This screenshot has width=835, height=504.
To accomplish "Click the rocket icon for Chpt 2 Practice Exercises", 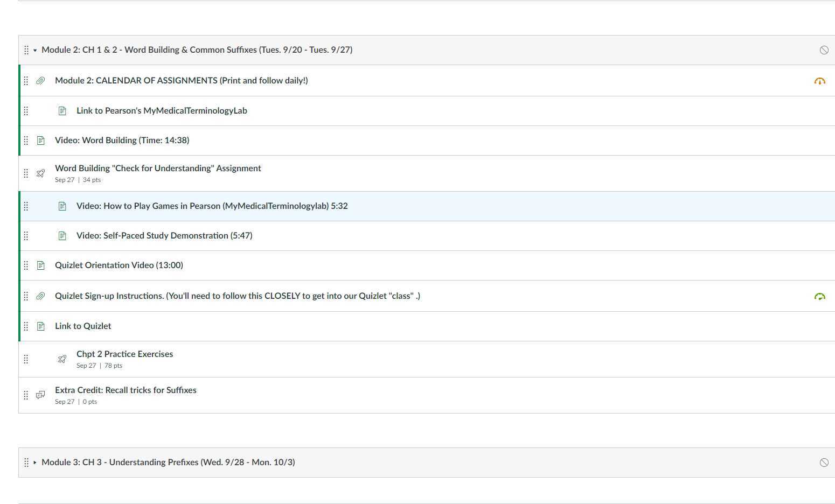I will pyautogui.click(x=61, y=359).
